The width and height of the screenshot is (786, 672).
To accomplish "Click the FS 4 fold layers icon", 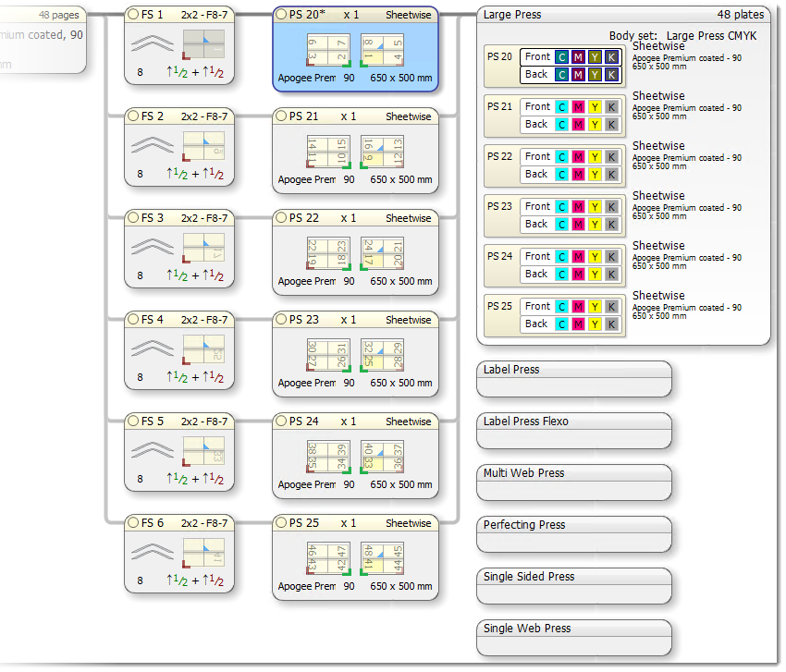I will pos(153,348).
